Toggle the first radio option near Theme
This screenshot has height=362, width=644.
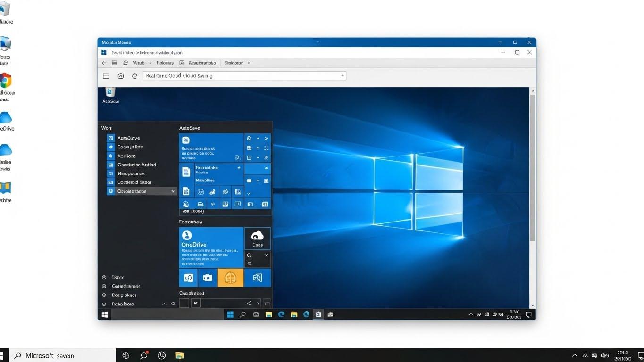click(104, 277)
